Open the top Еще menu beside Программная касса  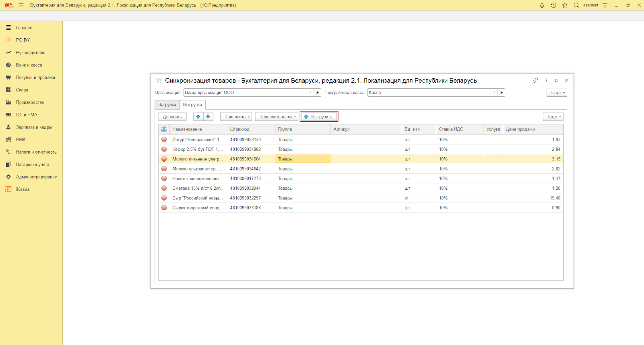(557, 92)
